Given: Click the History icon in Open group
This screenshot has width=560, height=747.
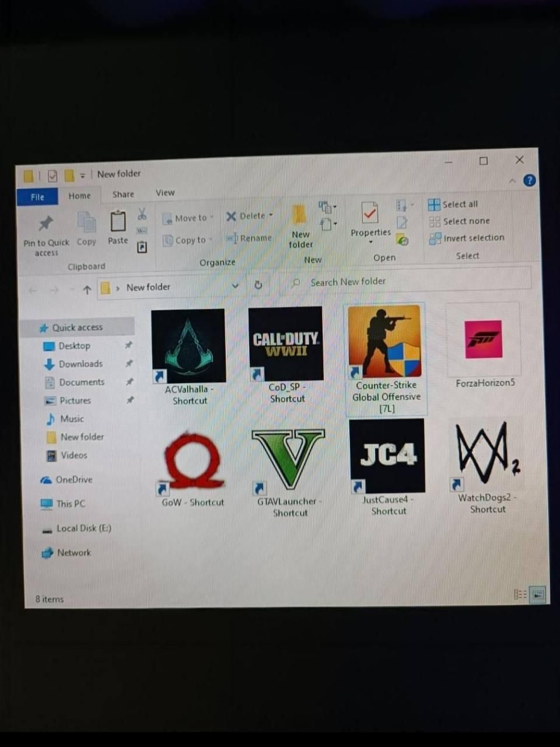Looking at the screenshot, I should (x=402, y=239).
